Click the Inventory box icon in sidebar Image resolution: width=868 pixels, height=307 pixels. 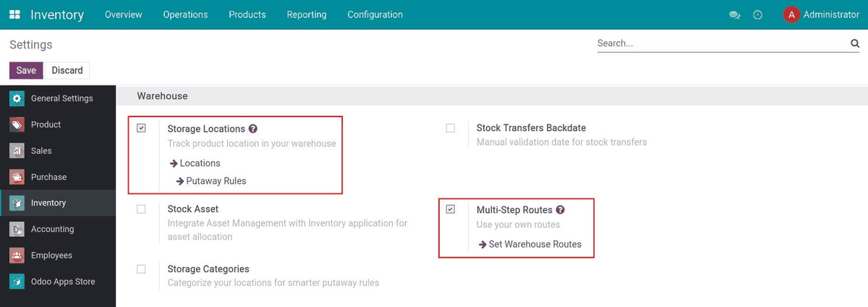tap(17, 203)
